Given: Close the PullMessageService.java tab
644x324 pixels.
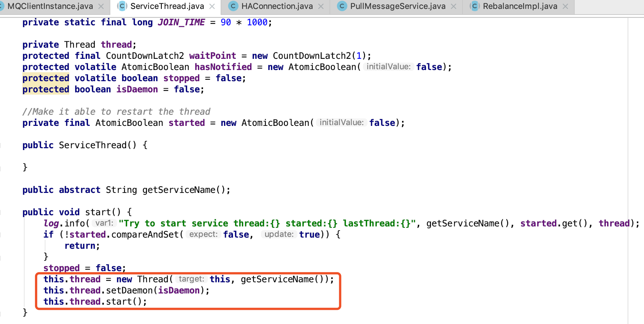Looking at the screenshot, I should click(454, 6).
